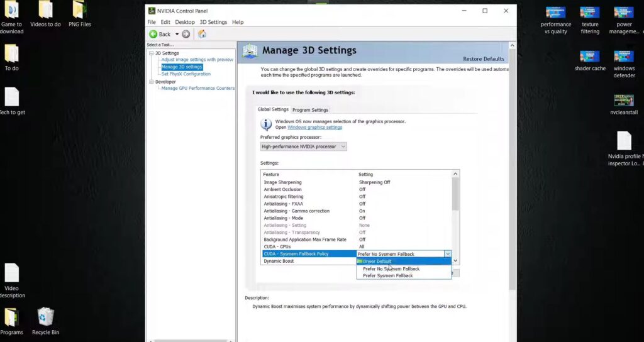Click the CUDA - GPUs row
The height and width of the screenshot is (342, 644).
pos(357,246)
